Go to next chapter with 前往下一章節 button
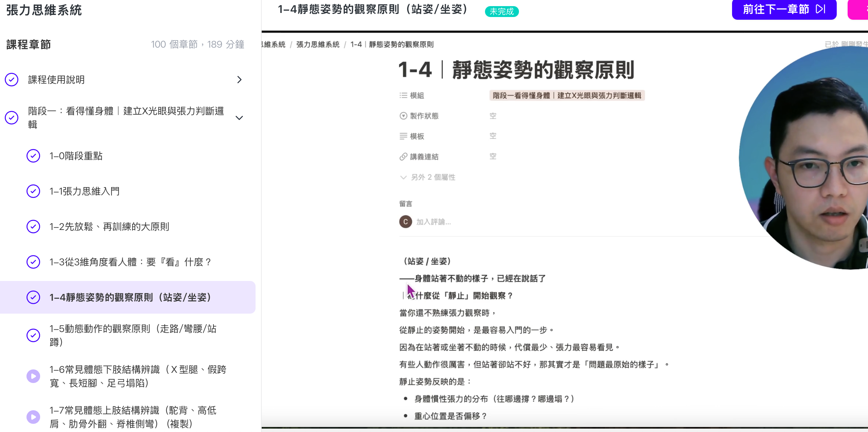The width and height of the screenshot is (868, 432). pos(784,9)
